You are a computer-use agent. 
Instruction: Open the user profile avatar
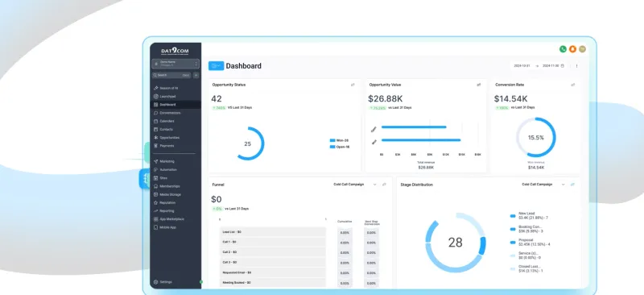tap(582, 49)
